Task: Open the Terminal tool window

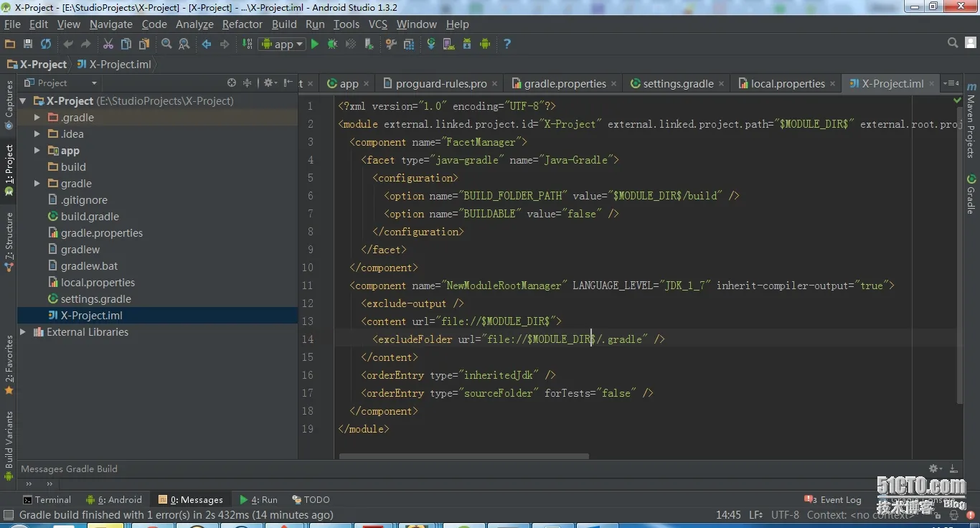Action: 47,500
